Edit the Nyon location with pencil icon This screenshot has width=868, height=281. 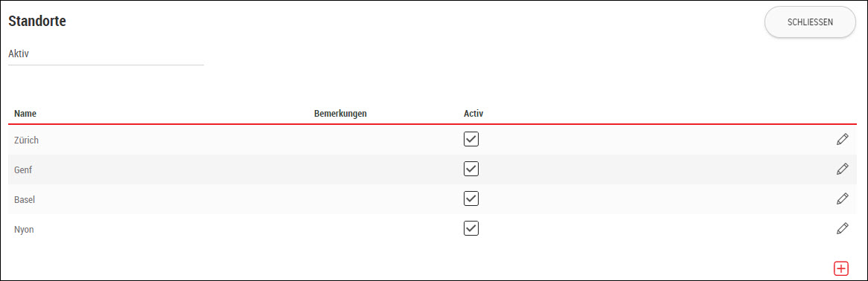coord(842,228)
